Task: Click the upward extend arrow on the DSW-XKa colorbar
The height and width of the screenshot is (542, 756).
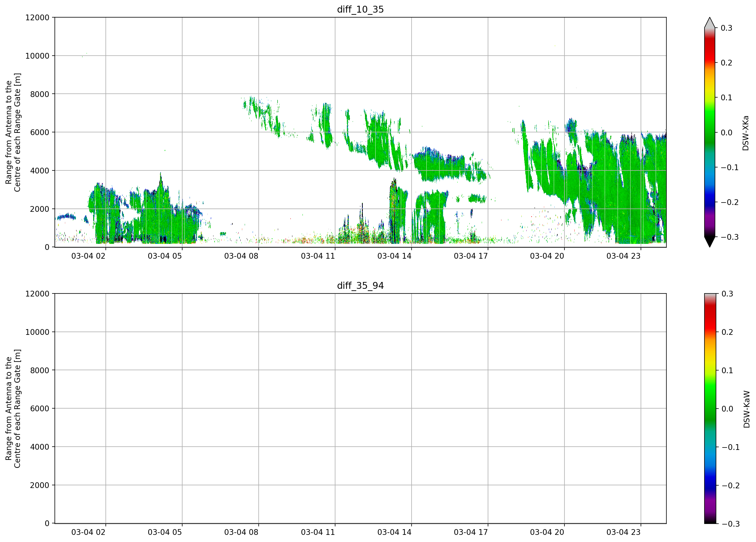Action: coord(710,23)
